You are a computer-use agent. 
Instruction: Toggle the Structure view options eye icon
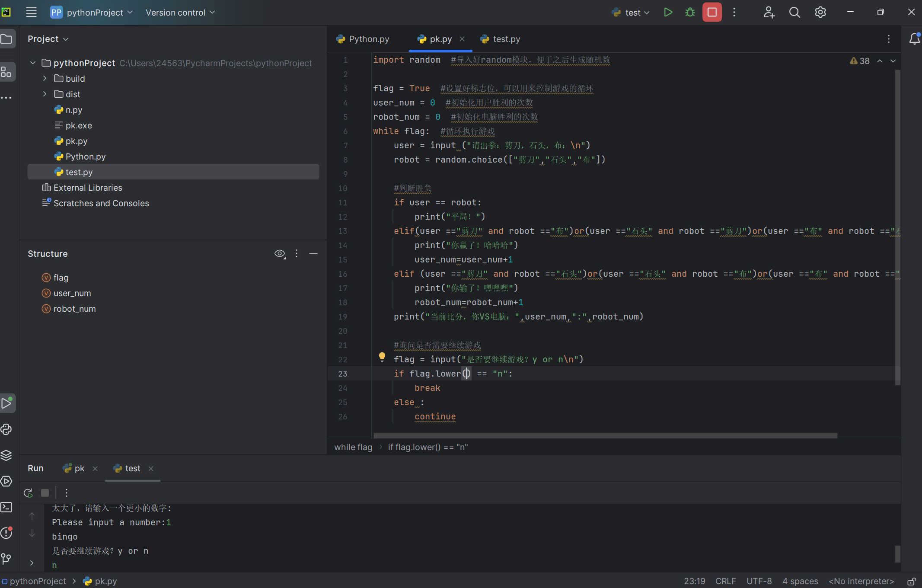pos(280,254)
